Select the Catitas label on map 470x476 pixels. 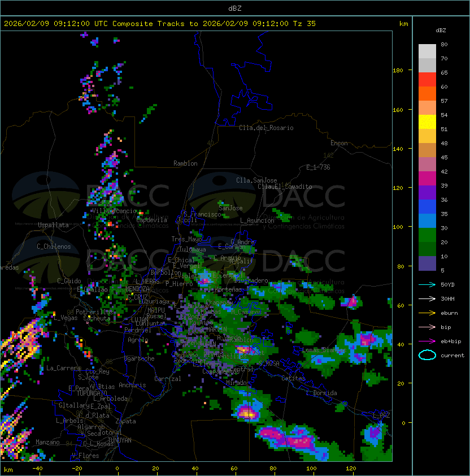293,378
